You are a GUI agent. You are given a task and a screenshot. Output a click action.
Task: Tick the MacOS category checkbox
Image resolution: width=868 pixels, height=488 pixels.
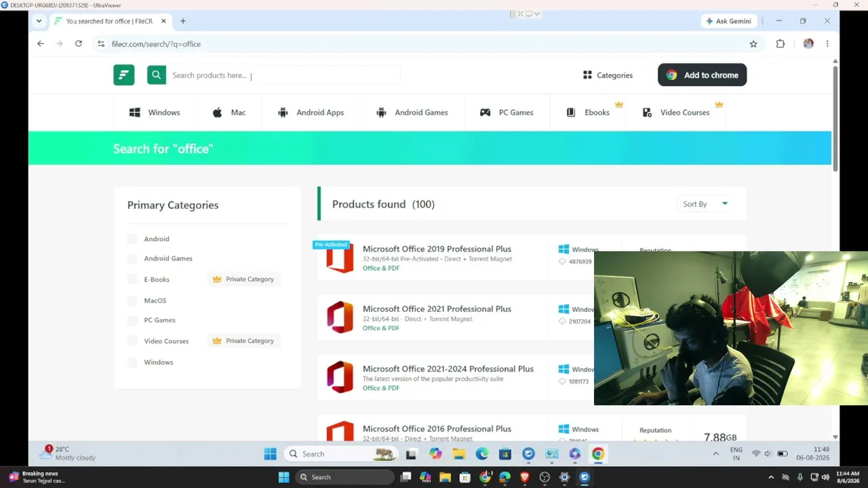[132, 300]
